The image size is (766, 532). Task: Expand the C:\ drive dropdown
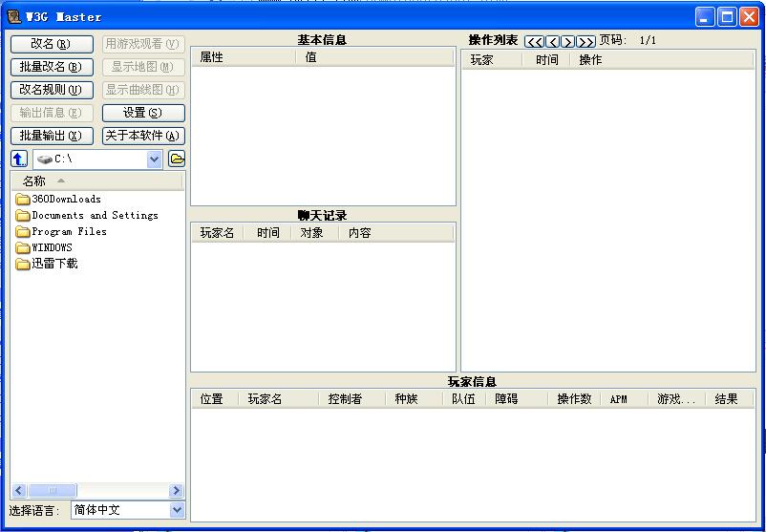154,160
